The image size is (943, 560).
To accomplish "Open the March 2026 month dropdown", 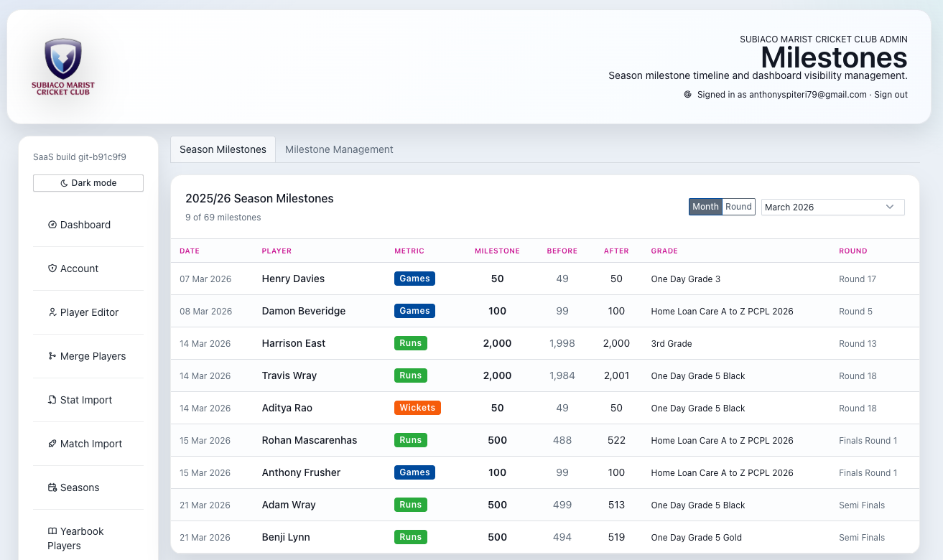I will [832, 207].
